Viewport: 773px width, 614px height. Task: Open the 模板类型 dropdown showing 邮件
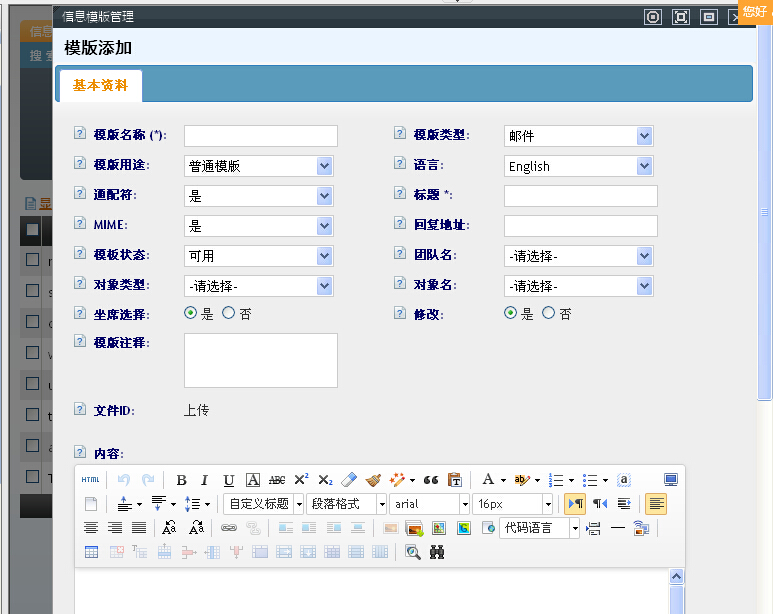[x=578, y=136]
